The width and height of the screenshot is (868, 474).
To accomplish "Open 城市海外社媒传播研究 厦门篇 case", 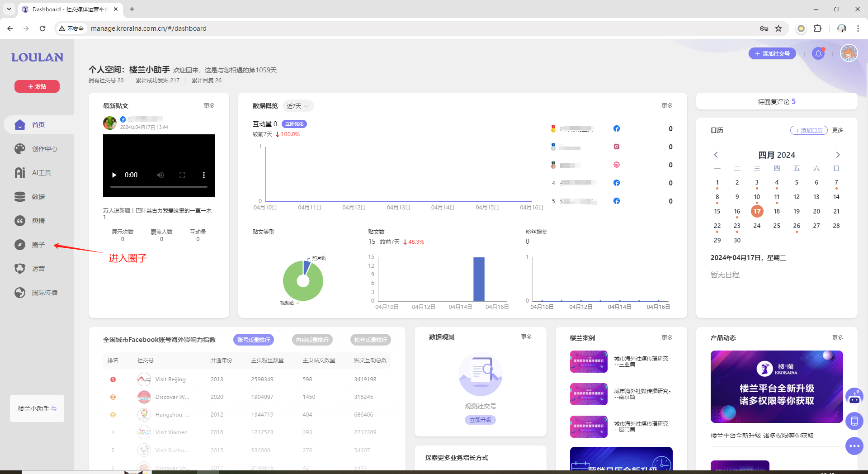I will tap(621, 427).
